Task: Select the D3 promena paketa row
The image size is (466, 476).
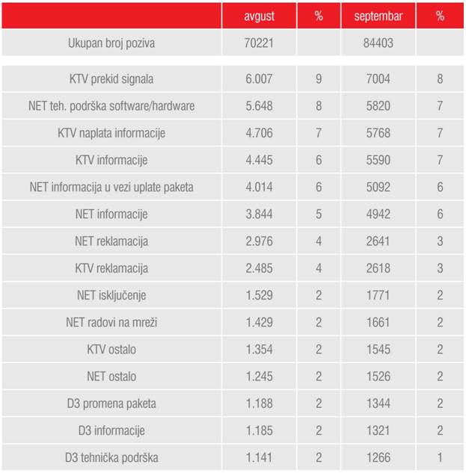Action: pos(233,404)
